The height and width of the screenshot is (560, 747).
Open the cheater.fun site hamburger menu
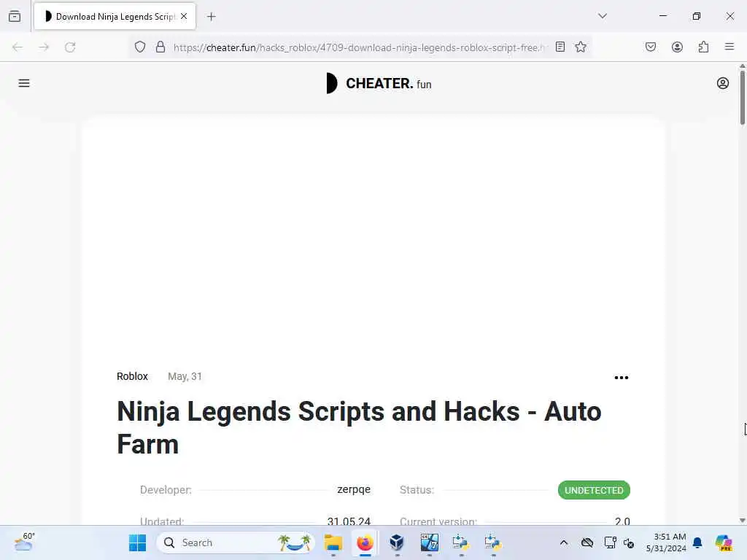click(x=24, y=83)
